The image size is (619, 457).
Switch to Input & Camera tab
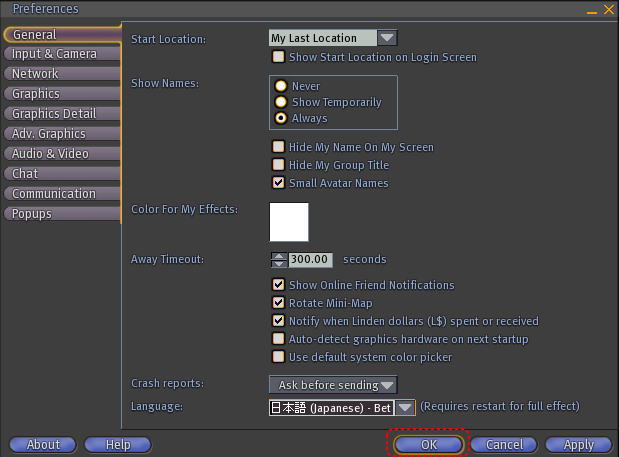pyautogui.click(x=62, y=54)
